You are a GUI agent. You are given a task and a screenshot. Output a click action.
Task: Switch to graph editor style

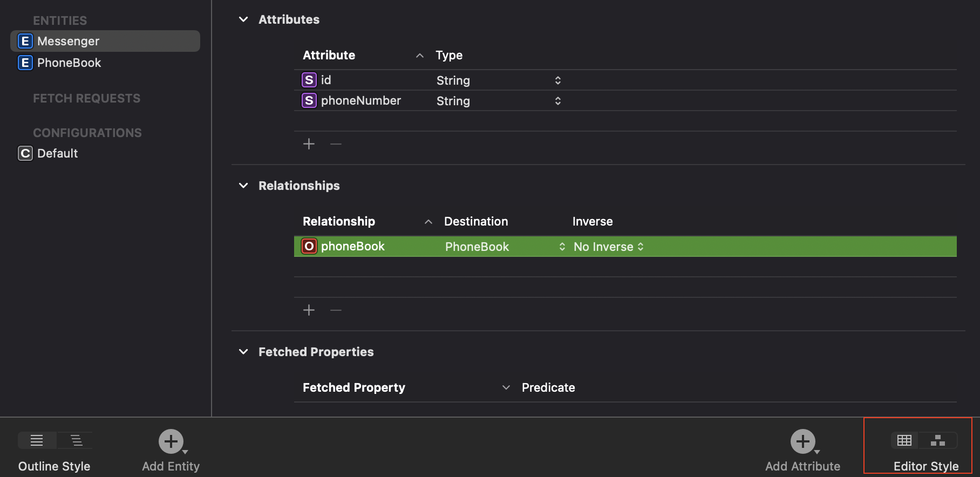click(938, 440)
